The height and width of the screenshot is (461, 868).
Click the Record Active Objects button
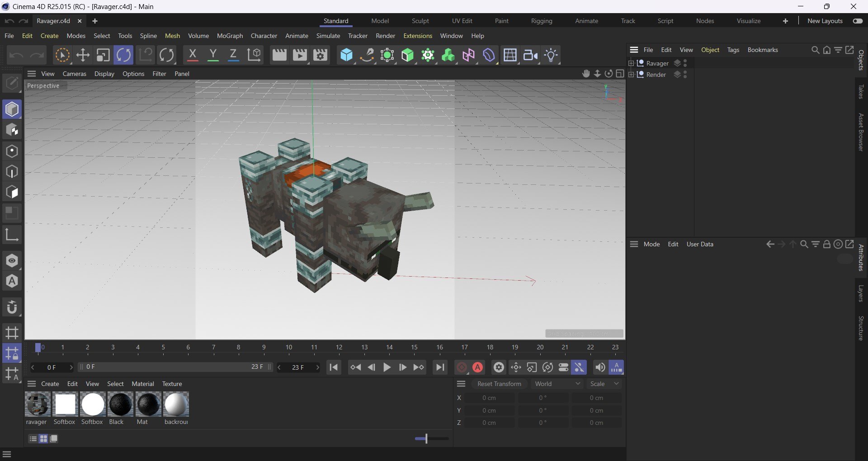(x=462, y=367)
